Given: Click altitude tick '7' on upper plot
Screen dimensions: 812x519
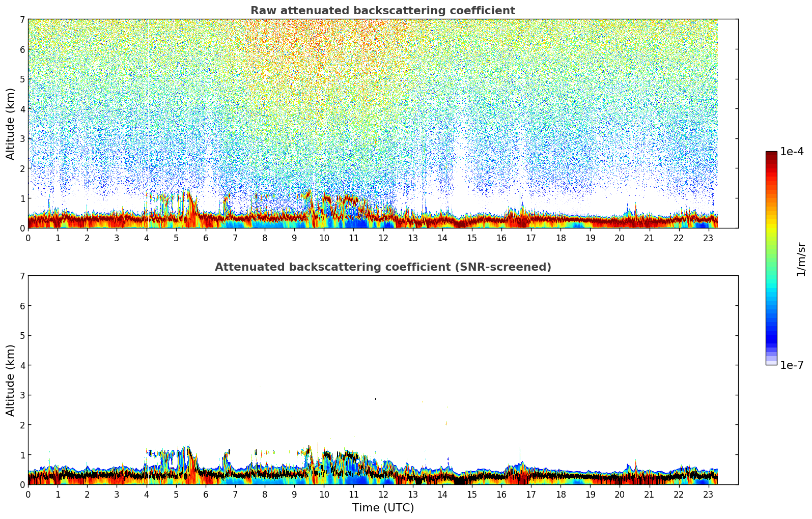Looking at the screenshot, I should [x=22, y=20].
